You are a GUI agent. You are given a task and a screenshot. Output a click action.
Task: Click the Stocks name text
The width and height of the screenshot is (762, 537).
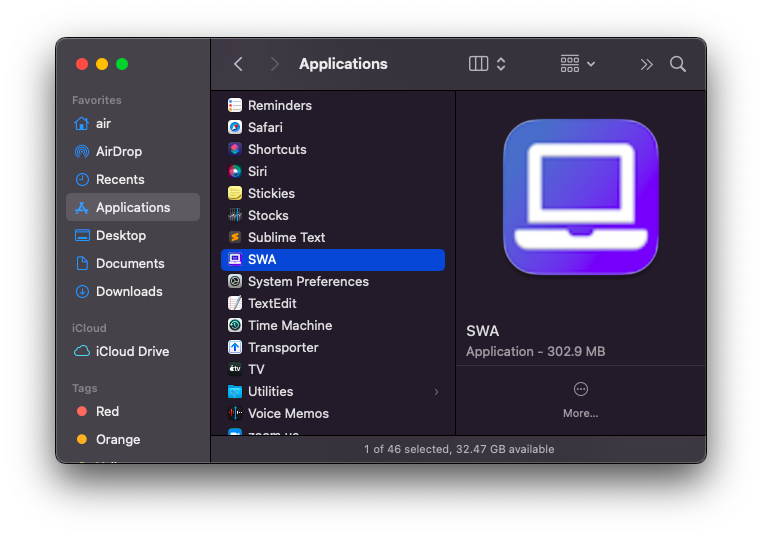tap(268, 215)
